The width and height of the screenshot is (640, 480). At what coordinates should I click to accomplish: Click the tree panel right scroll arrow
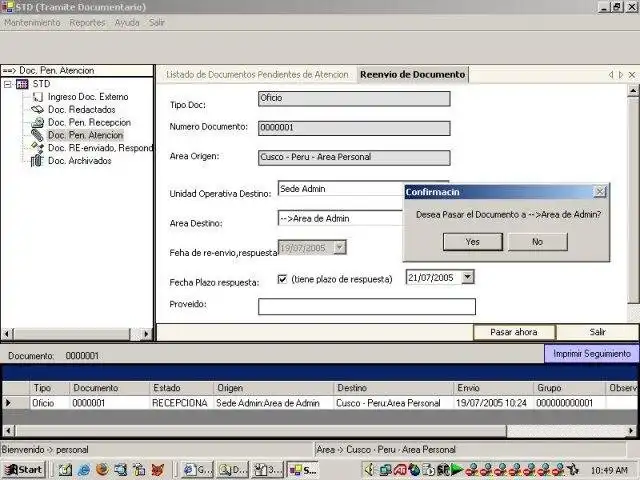pyautogui.click(x=146, y=334)
